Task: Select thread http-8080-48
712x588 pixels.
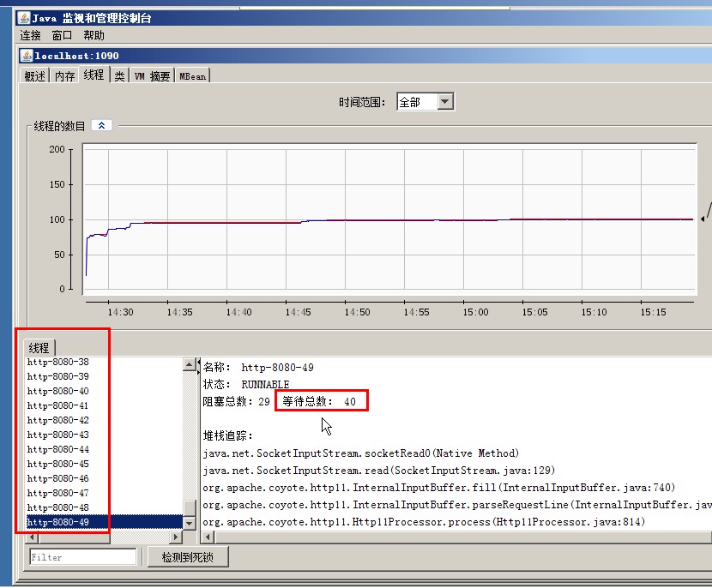Action: click(x=105, y=507)
